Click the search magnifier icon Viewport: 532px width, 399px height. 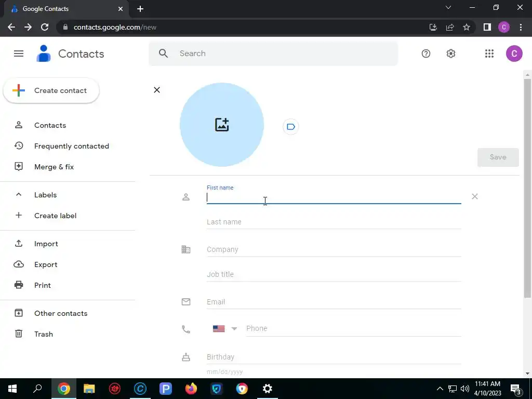(x=163, y=54)
